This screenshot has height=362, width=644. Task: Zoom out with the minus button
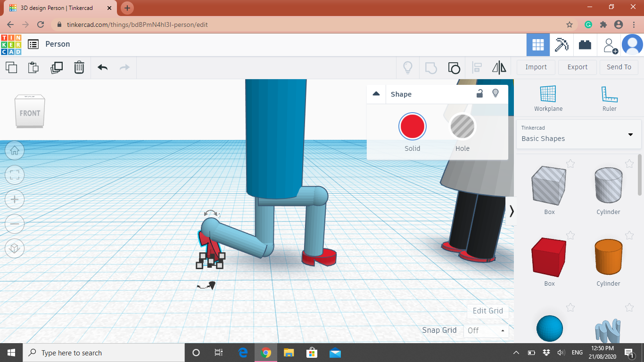tap(15, 224)
